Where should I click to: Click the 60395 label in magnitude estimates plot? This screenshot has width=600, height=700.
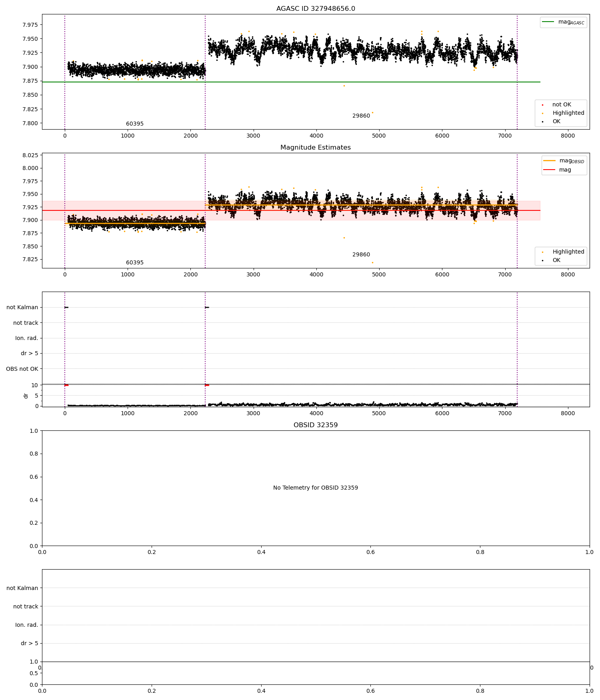[135, 263]
